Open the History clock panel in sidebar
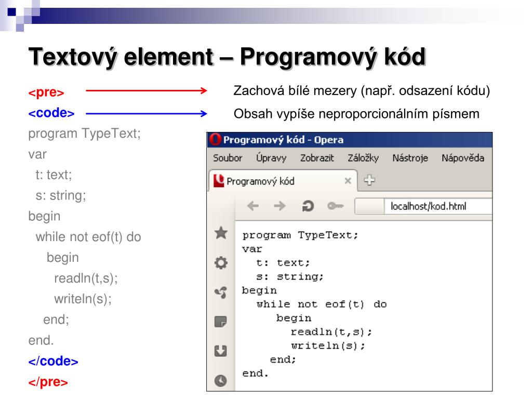 [x=221, y=381]
